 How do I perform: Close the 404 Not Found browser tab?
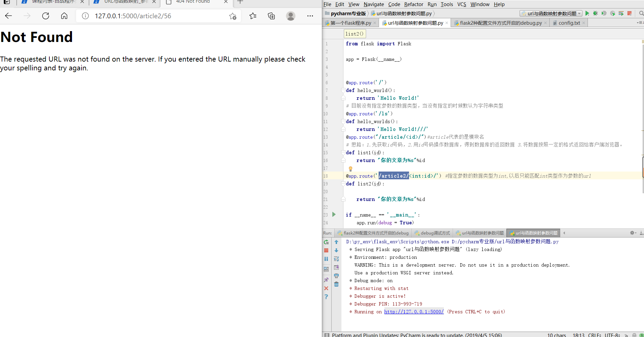coord(226,2)
